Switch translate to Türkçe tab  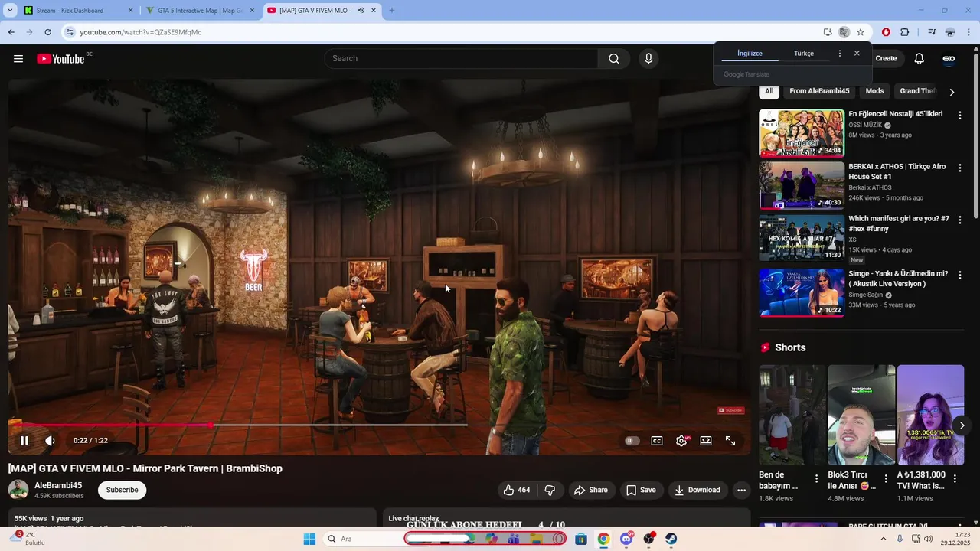coord(804,54)
